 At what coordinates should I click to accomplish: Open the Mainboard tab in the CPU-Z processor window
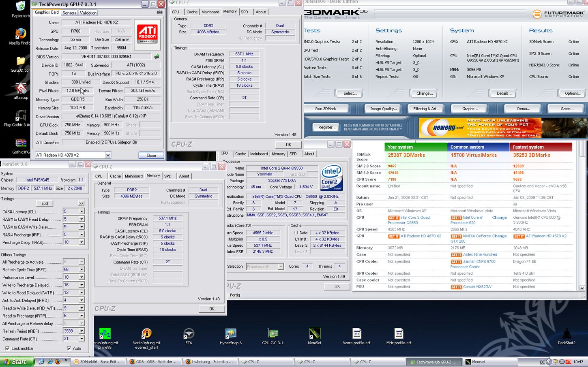point(259,154)
